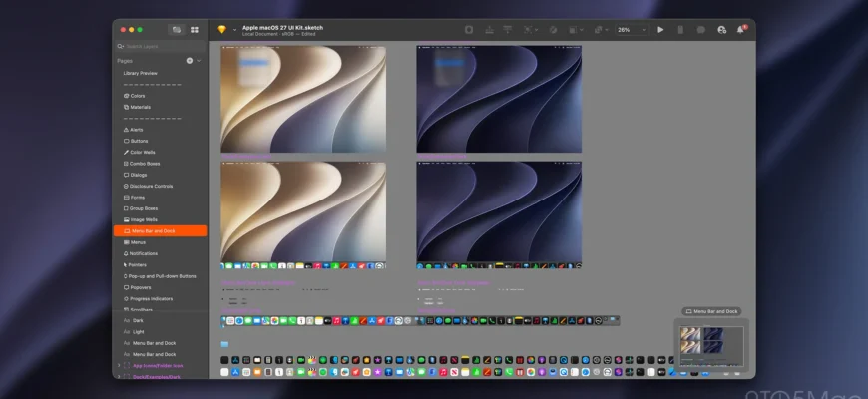This screenshot has width=868, height=399.
Task: Click the person collaborate icon in toolbar
Action: [722, 30]
